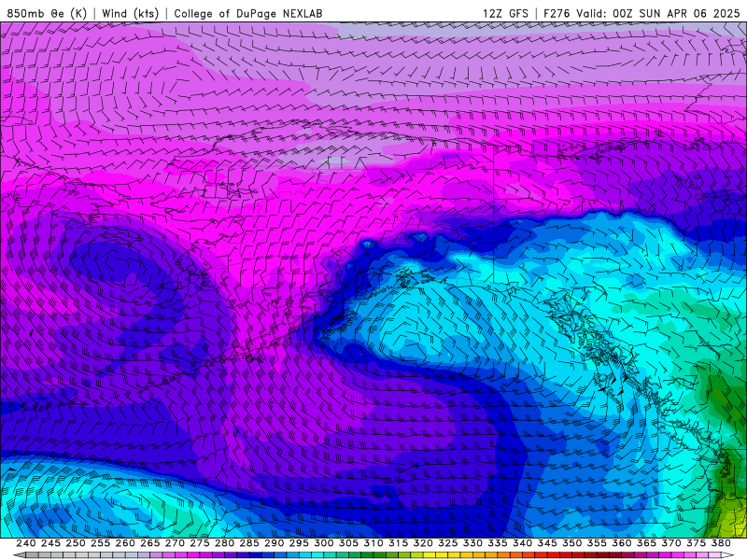Click the white right arrow end of color bar
Screen dimensions: 747x560
pyautogui.click(x=726, y=555)
